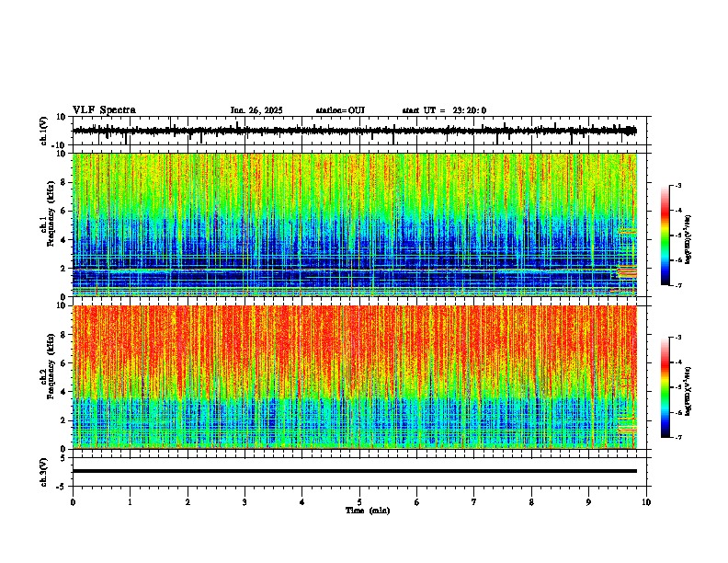Click the "2" kHz tick on ch.2 spectrogram axis
The width and height of the screenshot is (728, 563).
point(63,420)
